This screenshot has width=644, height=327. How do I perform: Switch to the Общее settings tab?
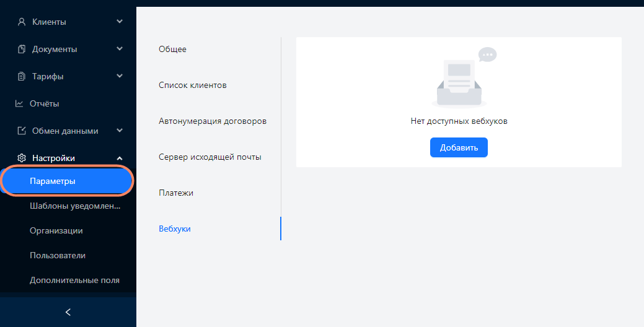(x=172, y=49)
